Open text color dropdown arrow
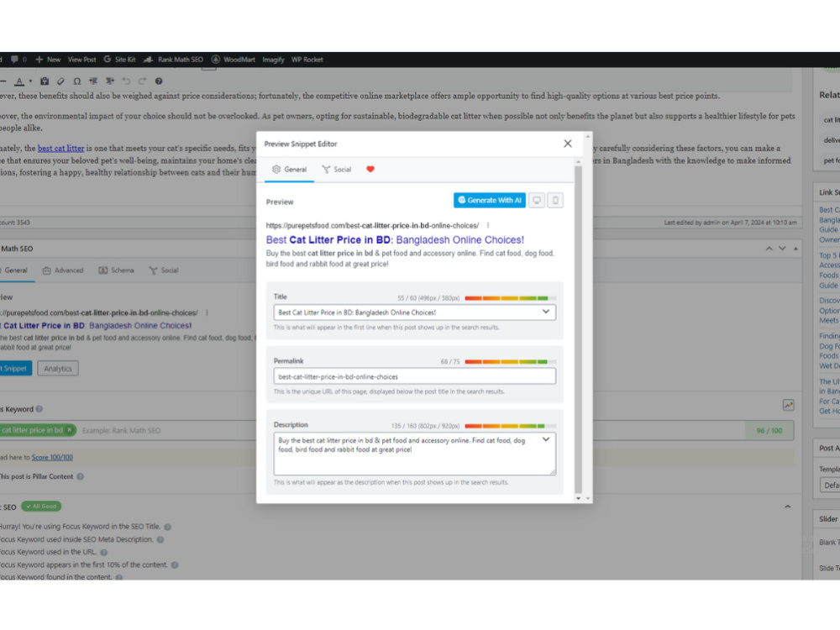This screenshot has height=630, width=840. click(x=30, y=81)
